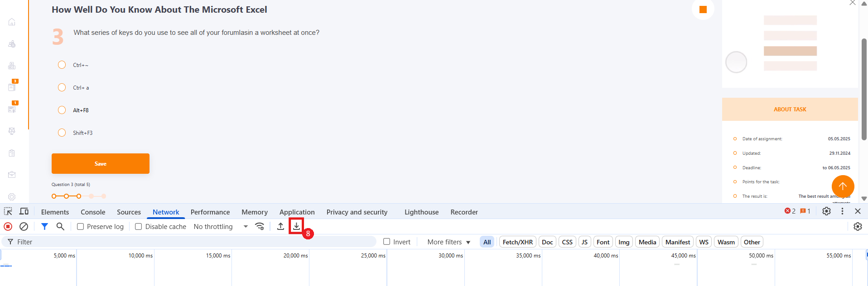Open network conditions Wi-Fi icon
The image size is (868, 286).
click(x=260, y=226)
